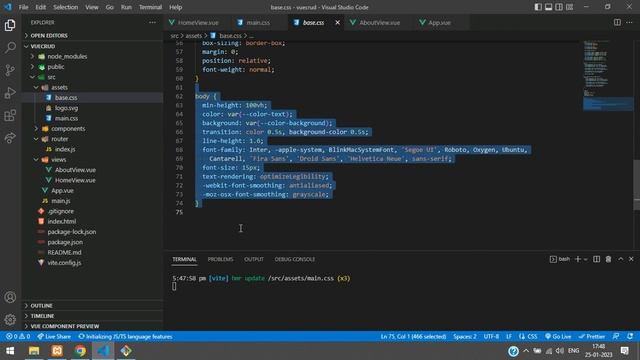Expand the Open Editors section
Screen dimensions: 640x360
[92, 36]
